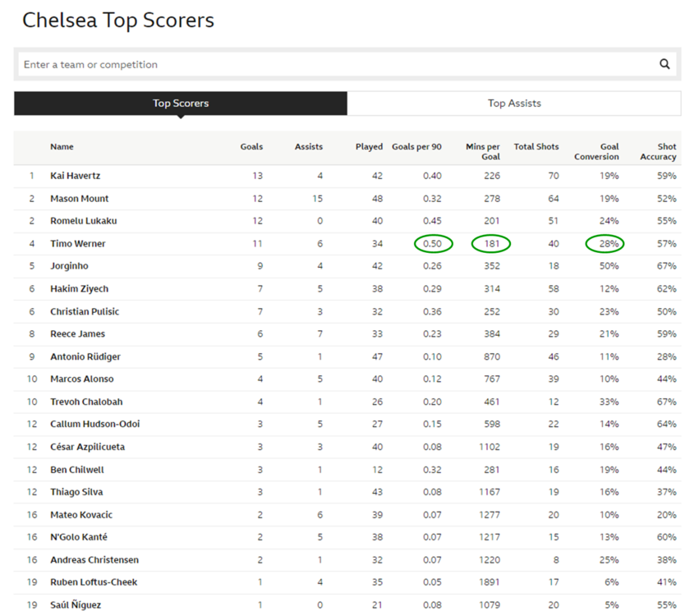Image resolution: width=685 pixels, height=616 pixels.
Task: Click the Total Shots column header
Action: tap(536, 147)
